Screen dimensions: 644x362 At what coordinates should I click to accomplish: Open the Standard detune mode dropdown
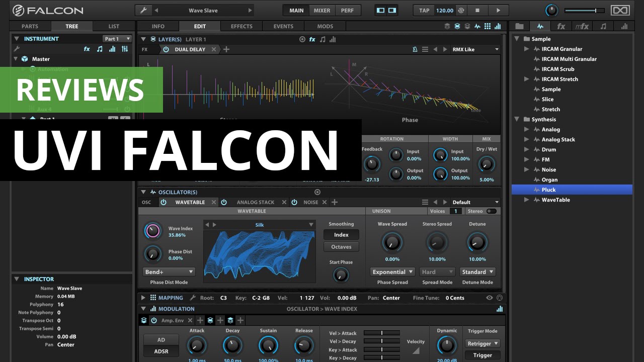[x=477, y=272]
